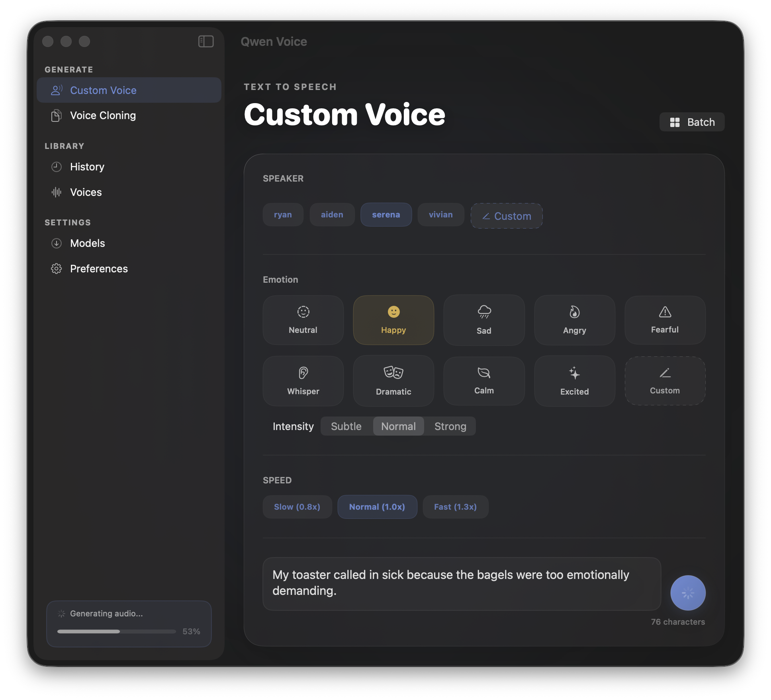The image size is (771, 700).
Task: Select the Custom Voice sidebar icon
Action: 57,90
